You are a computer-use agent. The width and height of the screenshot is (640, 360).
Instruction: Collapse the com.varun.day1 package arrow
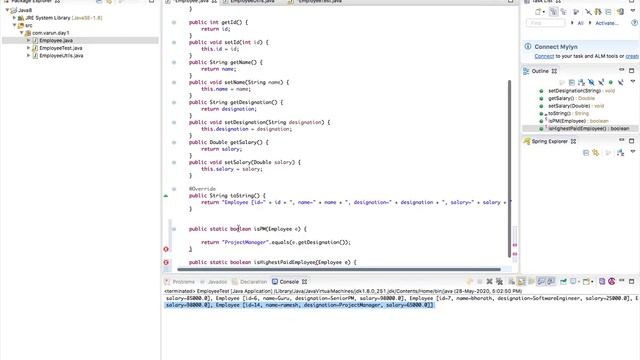(x=22, y=33)
